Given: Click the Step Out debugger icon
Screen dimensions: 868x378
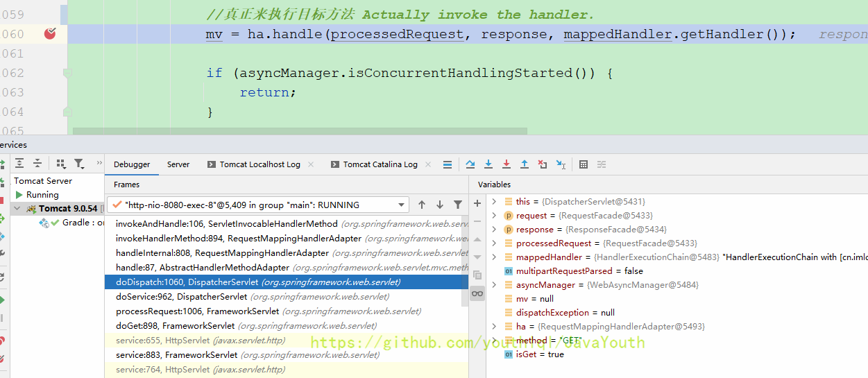Looking at the screenshot, I should [x=525, y=164].
